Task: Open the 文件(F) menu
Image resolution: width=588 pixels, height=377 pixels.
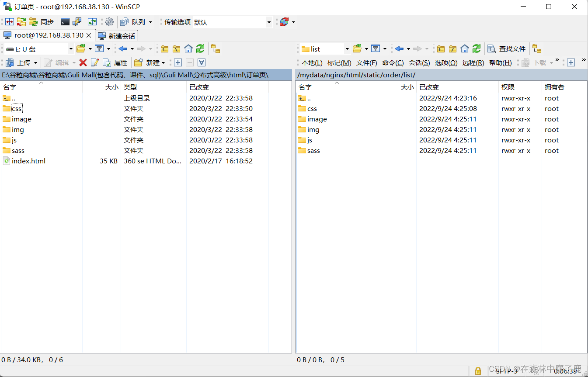Action: tap(367, 63)
